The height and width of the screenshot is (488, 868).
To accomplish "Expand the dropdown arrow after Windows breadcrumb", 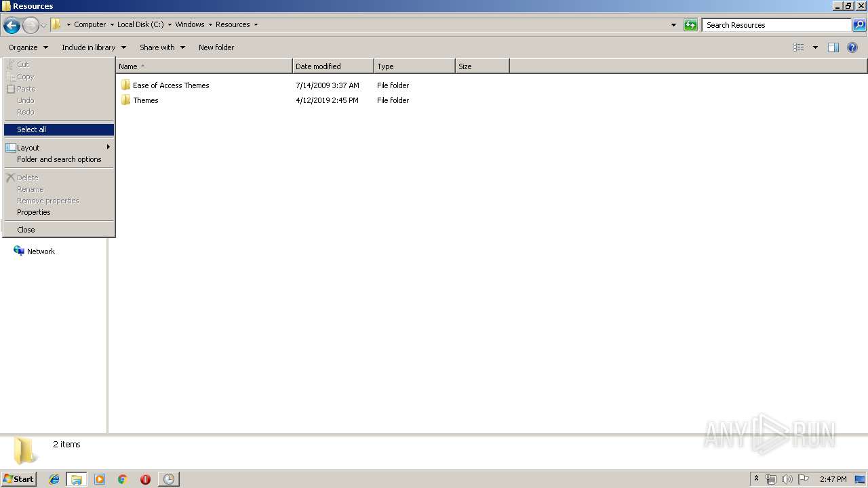I will click(210, 25).
